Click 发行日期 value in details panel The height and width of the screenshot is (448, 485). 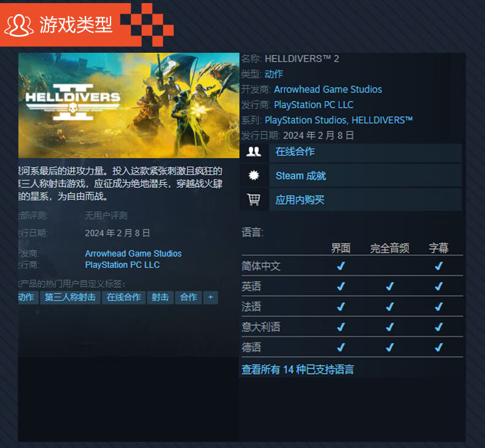[x=319, y=136]
